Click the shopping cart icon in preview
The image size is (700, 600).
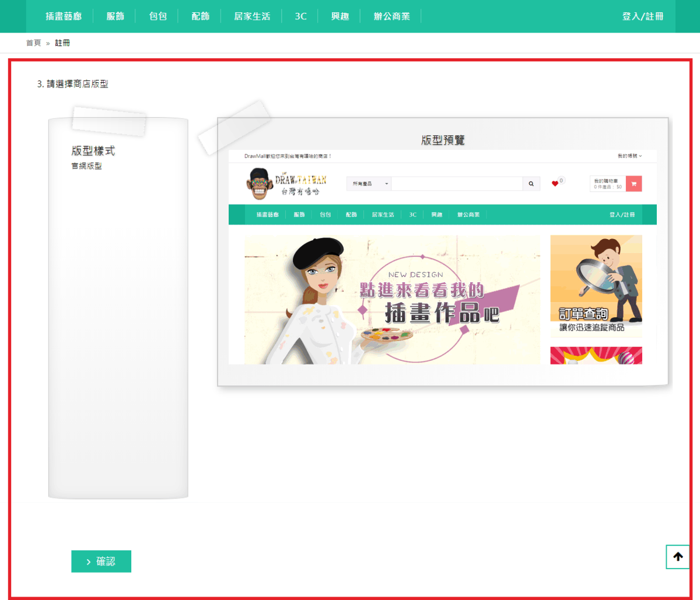tap(633, 184)
